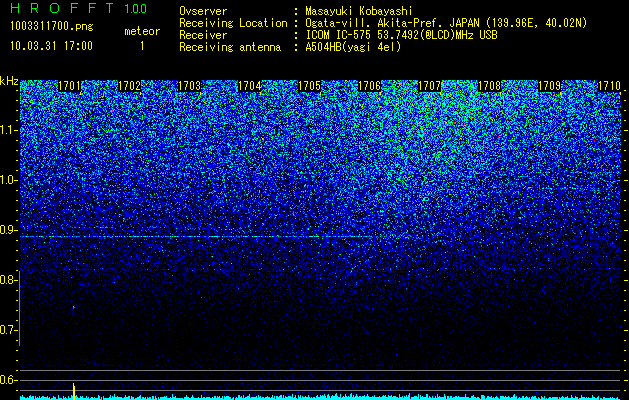This screenshot has width=629, height=400.
Task: Click the 1.1 frequency axis label
Action: coord(8,130)
